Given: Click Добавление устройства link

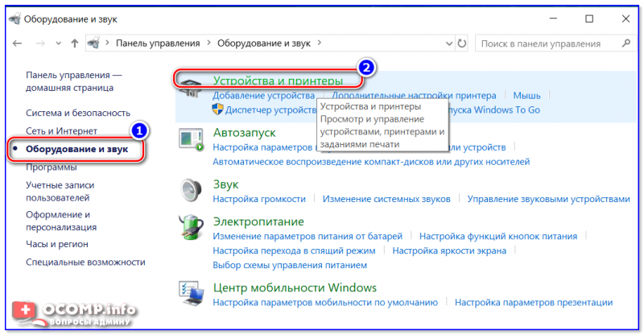Looking at the screenshot, I should point(264,95).
